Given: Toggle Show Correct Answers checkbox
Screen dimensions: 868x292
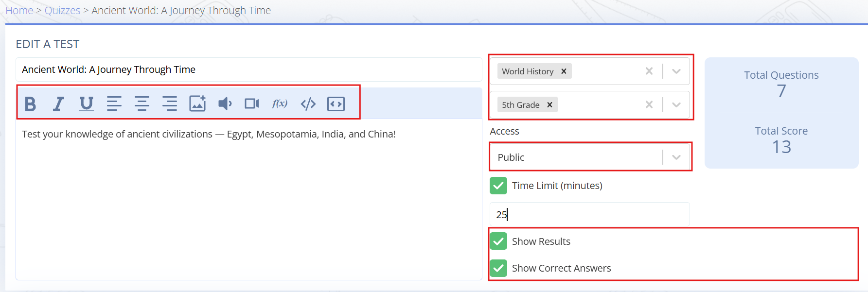Looking at the screenshot, I should click(x=498, y=268).
